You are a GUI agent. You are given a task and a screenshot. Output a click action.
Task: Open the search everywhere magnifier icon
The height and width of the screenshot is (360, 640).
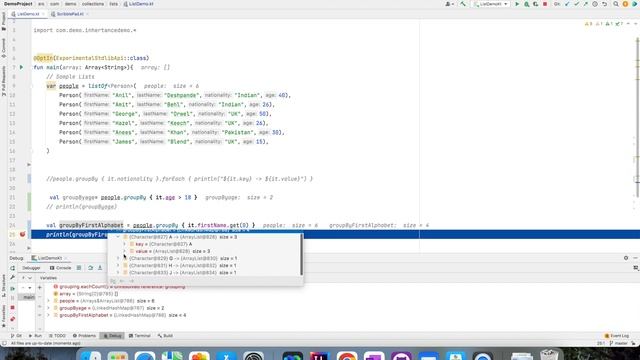(616, 4)
